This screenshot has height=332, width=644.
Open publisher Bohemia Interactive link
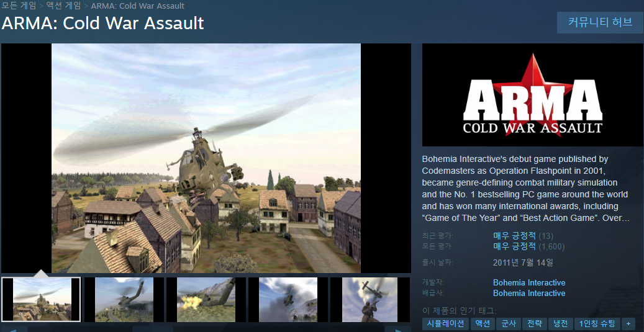click(x=529, y=294)
